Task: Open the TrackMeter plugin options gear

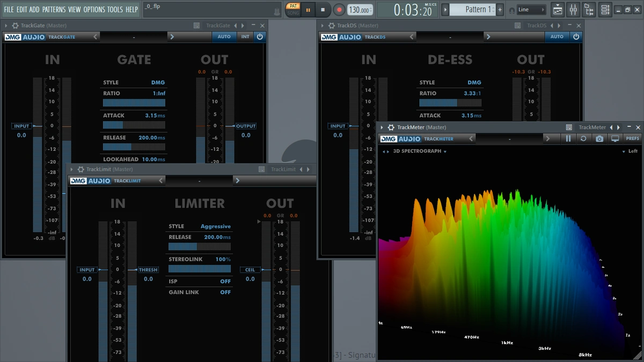Action: coord(391,128)
